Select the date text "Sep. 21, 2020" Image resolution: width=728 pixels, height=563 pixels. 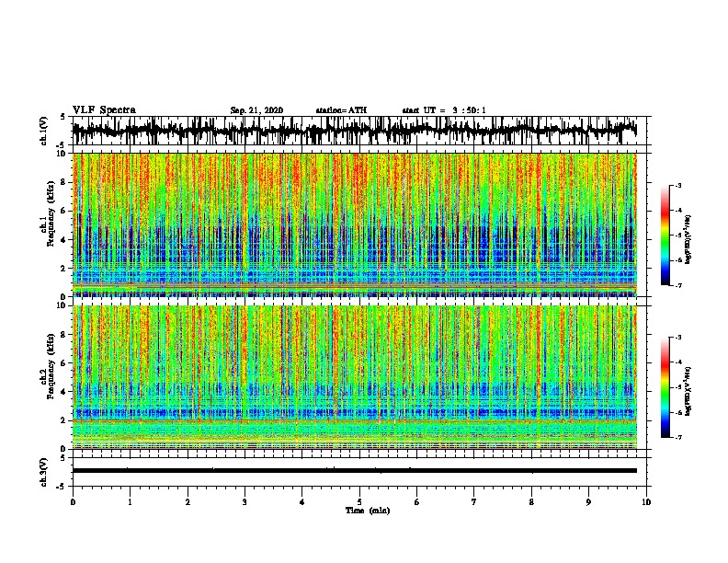click(x=256, y=110)
